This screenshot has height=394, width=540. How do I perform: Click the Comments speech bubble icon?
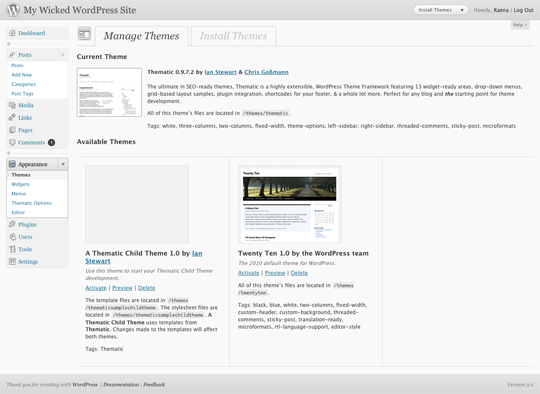click(x=12, y=142)
